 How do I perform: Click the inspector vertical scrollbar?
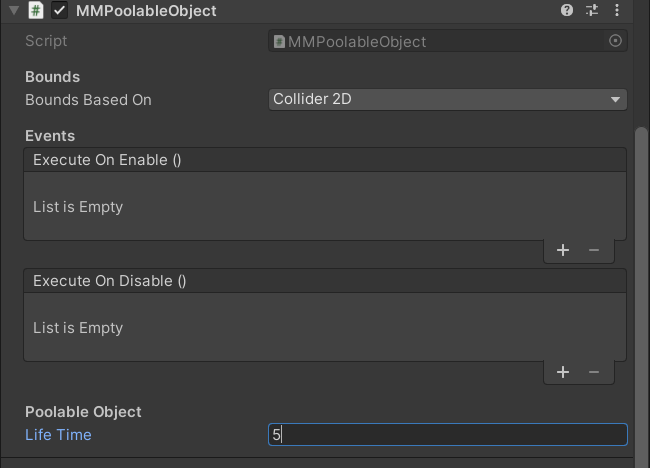(x=642, y=296)
